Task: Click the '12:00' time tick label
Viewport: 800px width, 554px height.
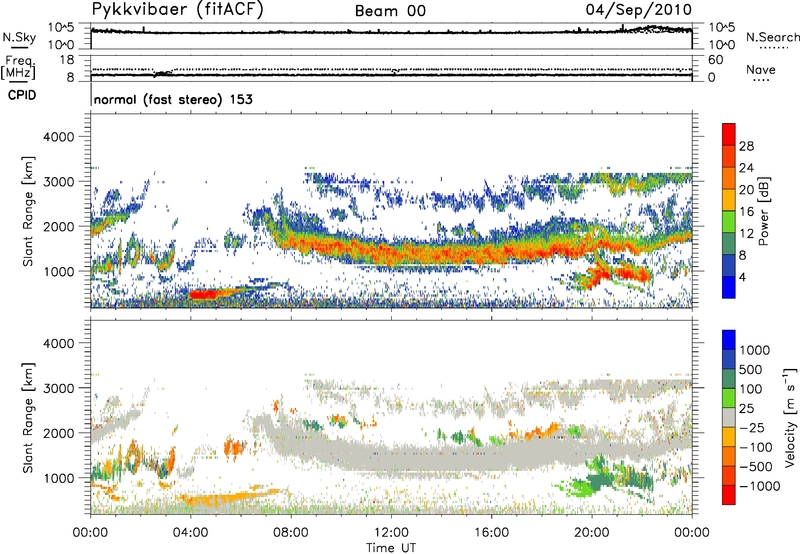Action: 391,533
